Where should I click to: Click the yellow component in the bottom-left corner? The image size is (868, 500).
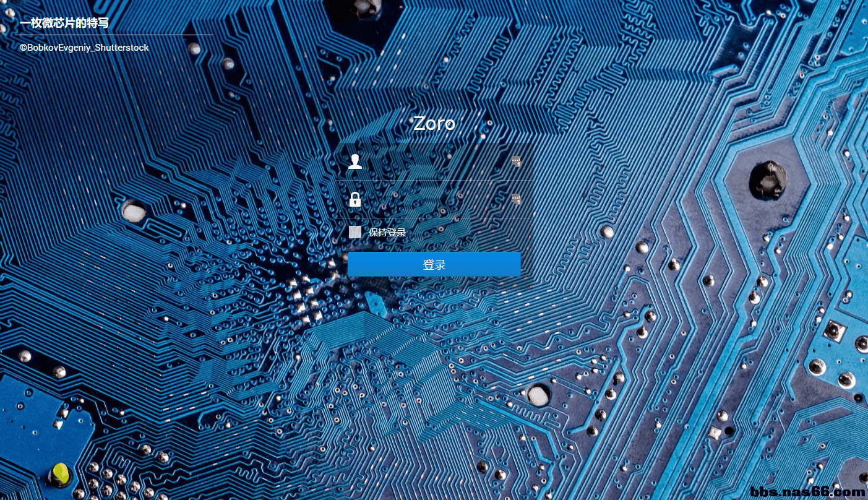coord(60,473)
